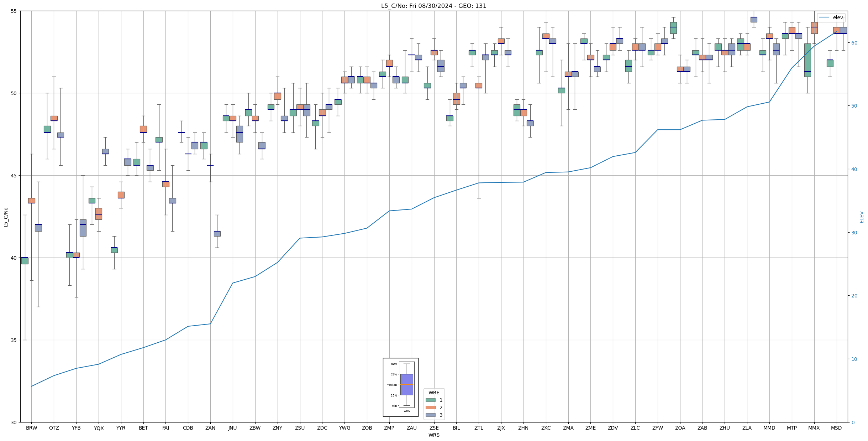
Task: Click the ZTL station tick label
Action: coord(479,428)
